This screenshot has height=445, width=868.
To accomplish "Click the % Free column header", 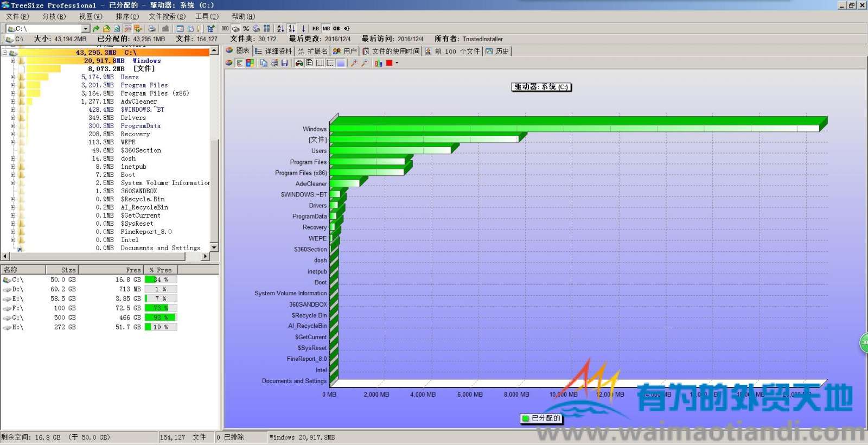I will pyautogui.click(x=161, y=270).
